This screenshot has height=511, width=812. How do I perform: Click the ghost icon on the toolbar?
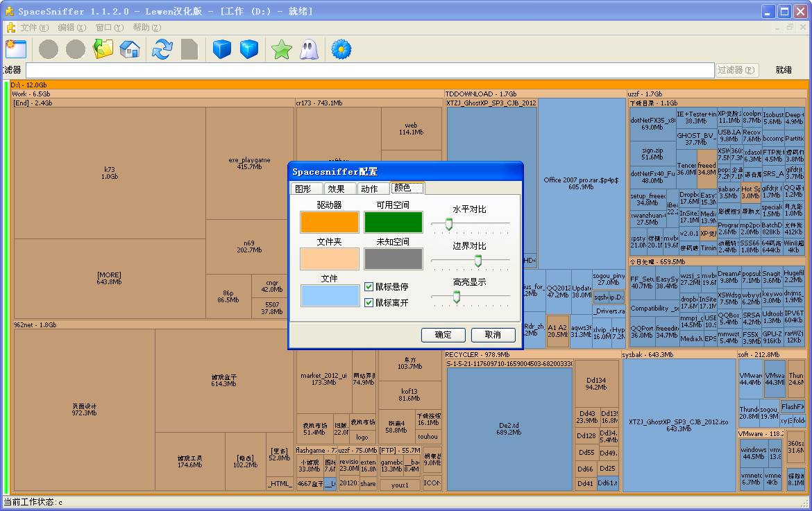[308, 49]
